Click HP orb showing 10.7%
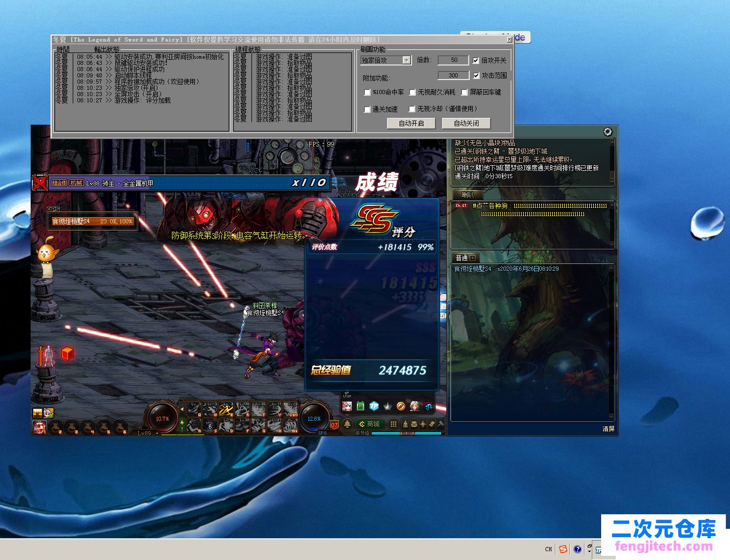 pos(162,418)
